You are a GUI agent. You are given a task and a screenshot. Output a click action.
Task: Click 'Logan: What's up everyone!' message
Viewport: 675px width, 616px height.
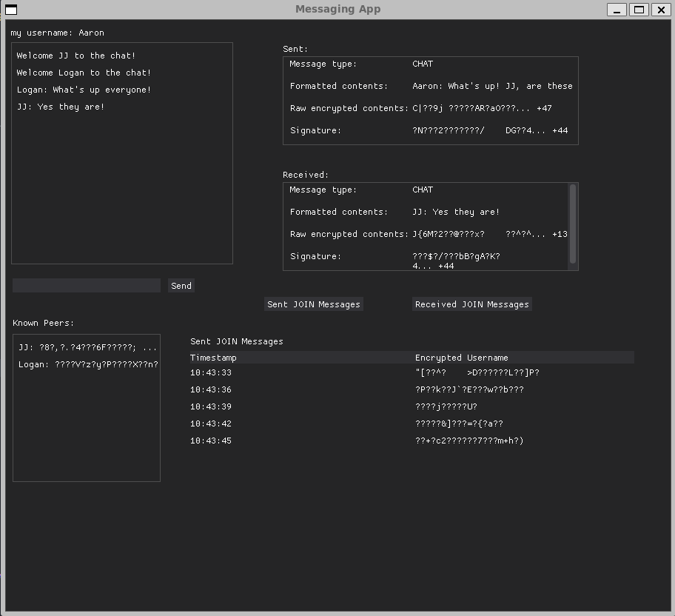(84, 90)
